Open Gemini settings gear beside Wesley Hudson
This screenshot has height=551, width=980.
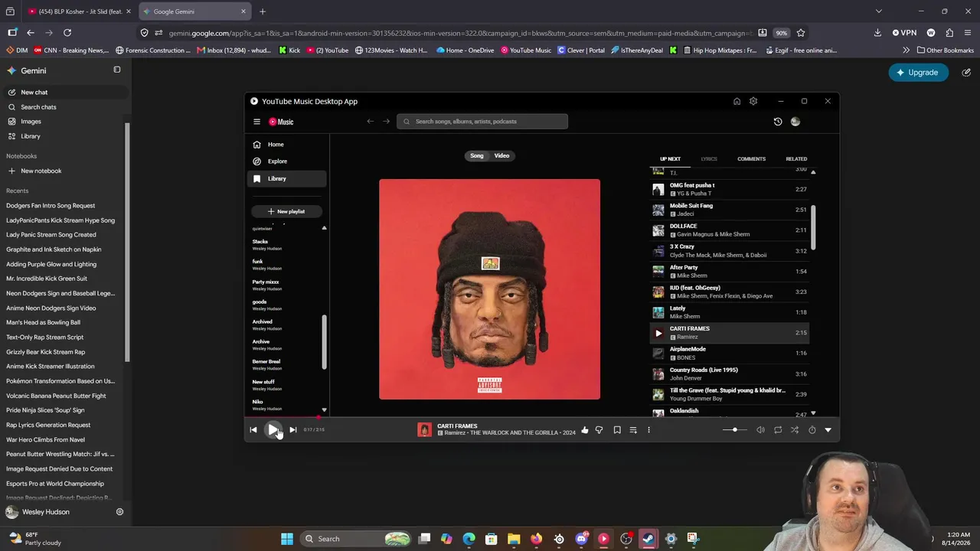[x=119, y=512]
